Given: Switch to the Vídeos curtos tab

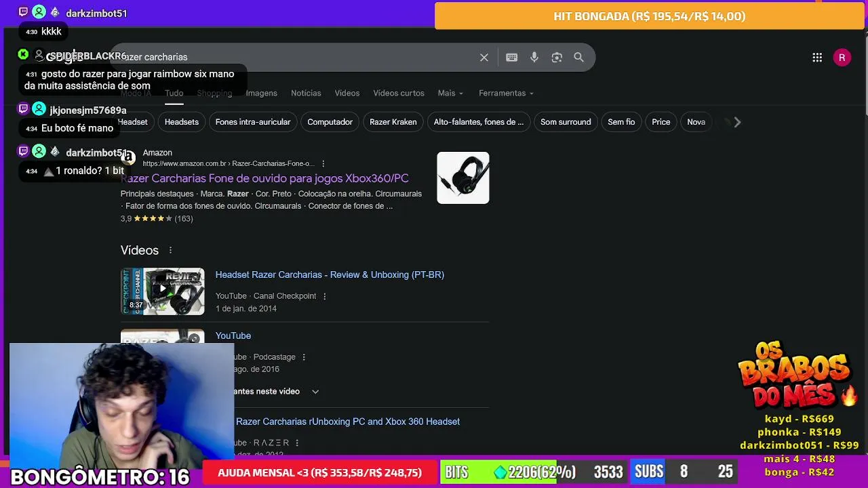Looking at the screenshot, I should [x=399, y=93].
